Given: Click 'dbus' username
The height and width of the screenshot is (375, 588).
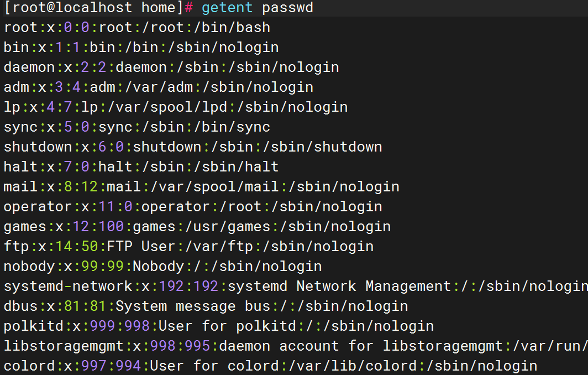Looking at the screenshot, I should click(x=20, y=306).
